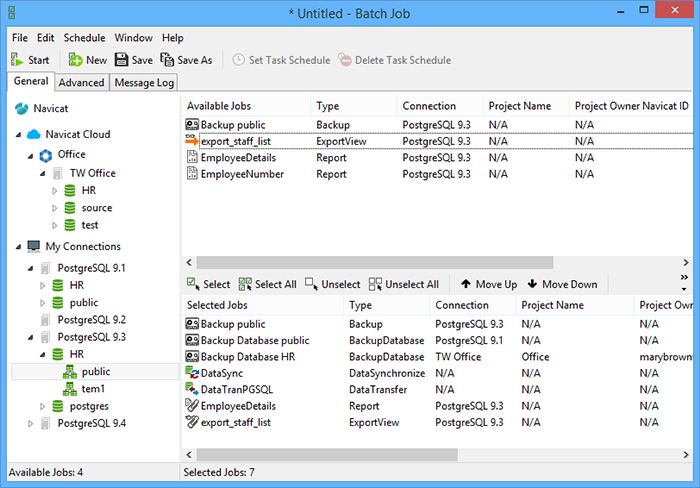This screenshot has height=488, width=700.
Task: Click the Move Down arrow icon
Action: (x=532, y=284)
